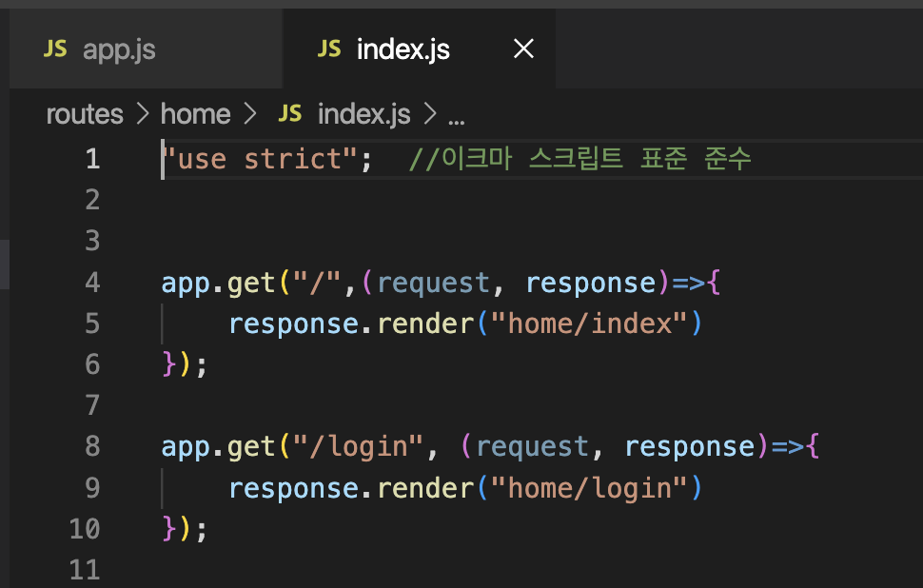Click the index.js breadcrumb item
This screenshot has height=588, width=923.
pyautogui.click(x=363, y=114)
